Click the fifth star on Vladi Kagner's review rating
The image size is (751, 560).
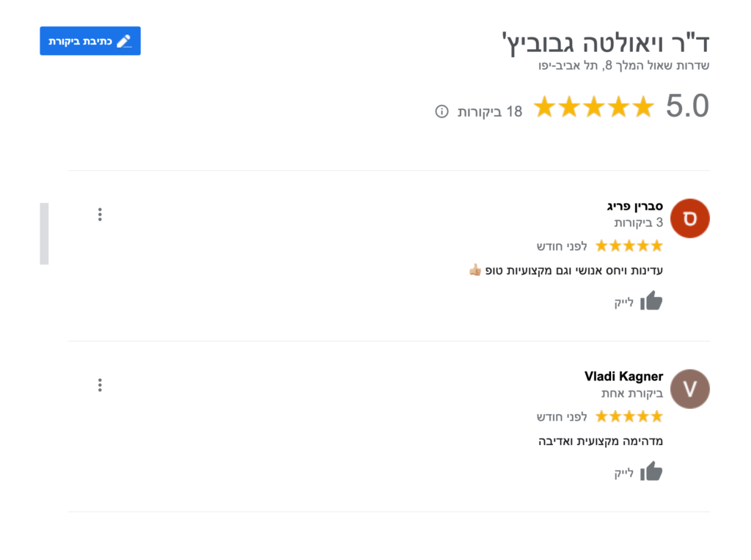coord(602,416)
